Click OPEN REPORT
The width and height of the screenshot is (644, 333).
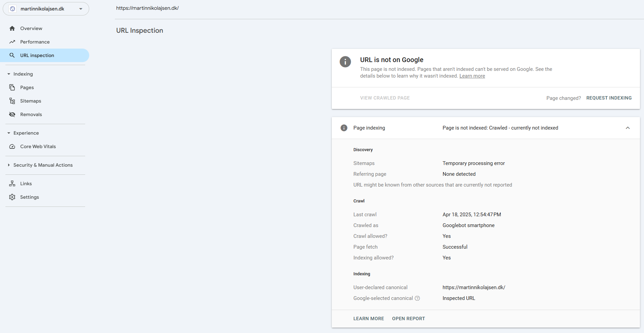[408, 318]
